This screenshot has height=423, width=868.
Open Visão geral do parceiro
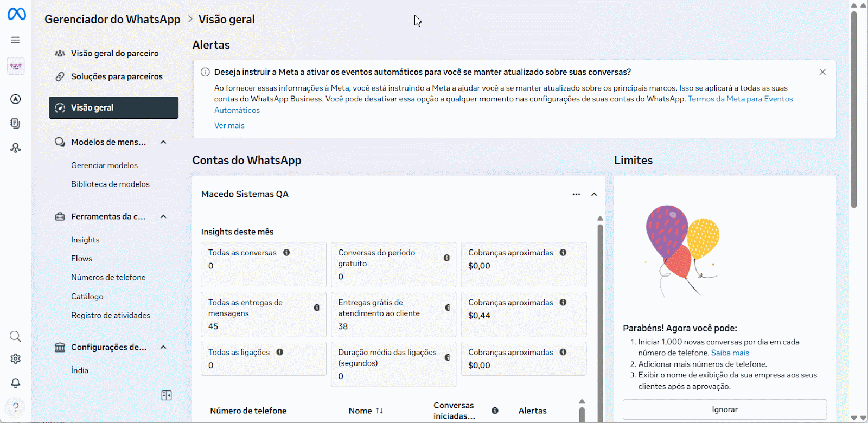tap(114, 53)
